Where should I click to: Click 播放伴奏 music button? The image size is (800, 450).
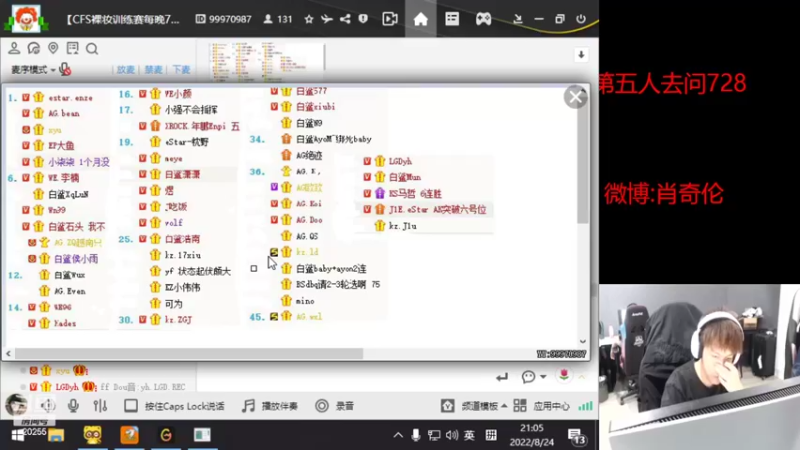point(269,406)
